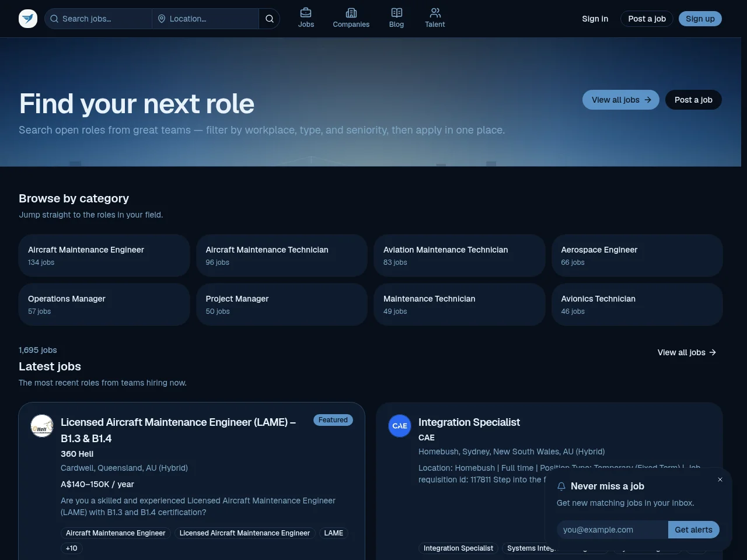Click the LAME tag
Viewport: 747px width, 560px height.
(334, 533)
